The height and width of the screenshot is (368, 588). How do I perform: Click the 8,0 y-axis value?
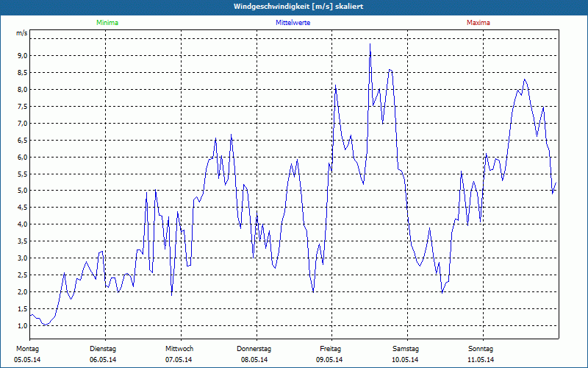(23, 89)
